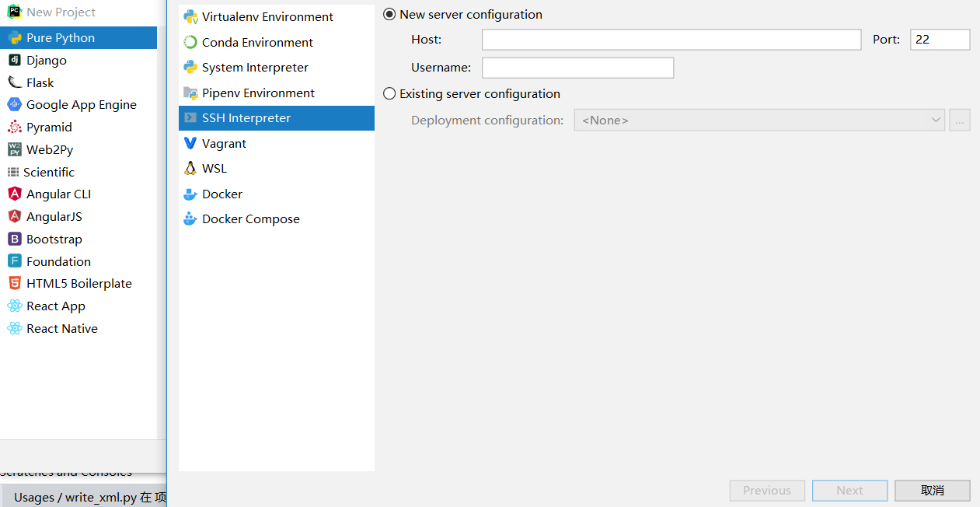The height and width of the screenshot is (507, 980).
Task: Select New server configuration radio button
Action: (x=389, y=14)
